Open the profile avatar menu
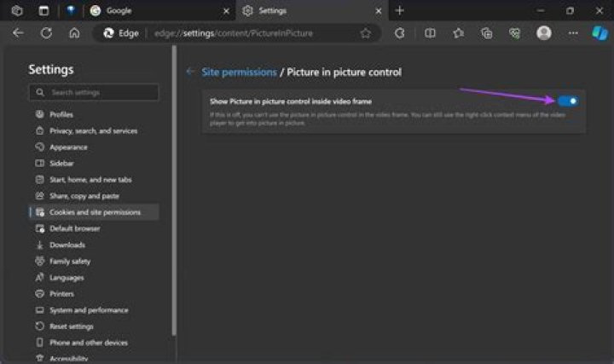 coord(543,33)
